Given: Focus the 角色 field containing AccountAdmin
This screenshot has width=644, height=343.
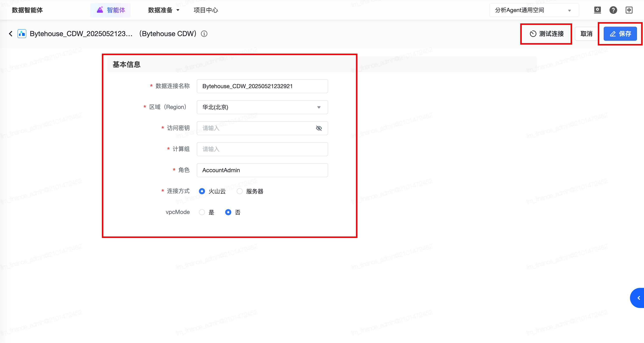Looking at the screenshot, I should point(262,170).
